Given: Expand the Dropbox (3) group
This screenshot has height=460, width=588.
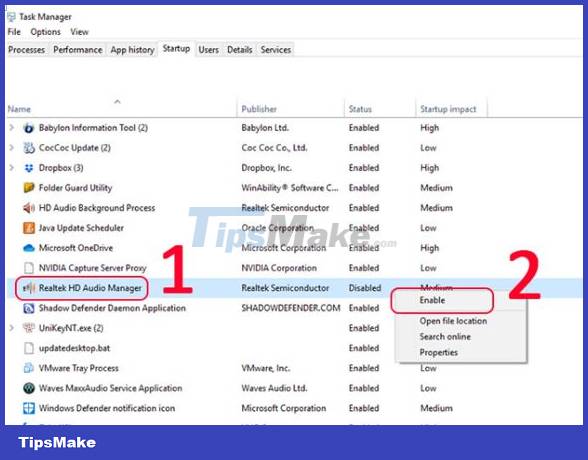Looking at the screenshot, I should (x=12, y=168).
